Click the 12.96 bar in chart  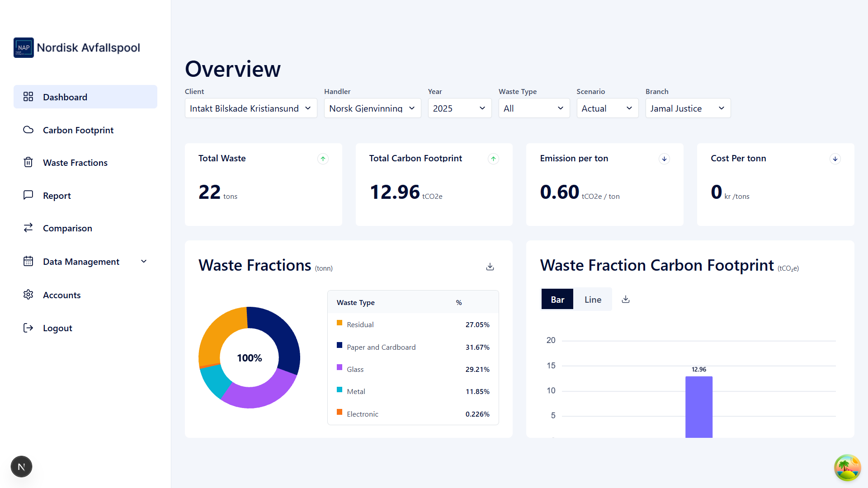coord(699,407)
